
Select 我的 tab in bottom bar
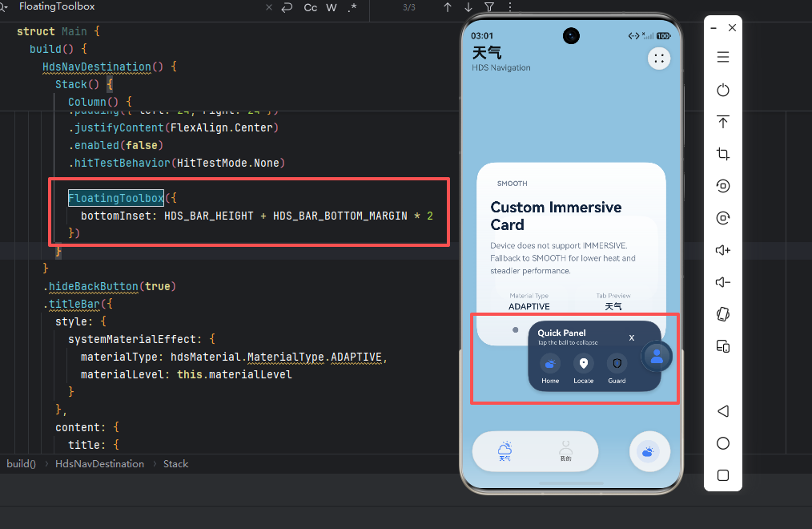point(566,451)
